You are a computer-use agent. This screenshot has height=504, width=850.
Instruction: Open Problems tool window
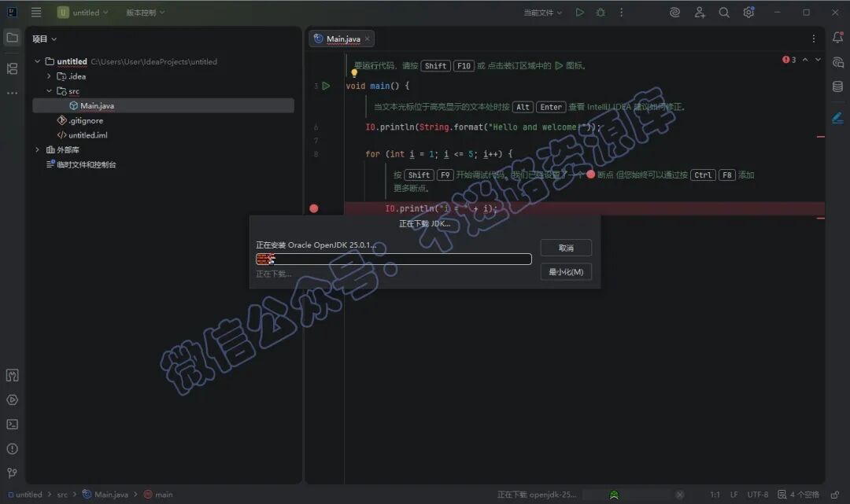12,449
